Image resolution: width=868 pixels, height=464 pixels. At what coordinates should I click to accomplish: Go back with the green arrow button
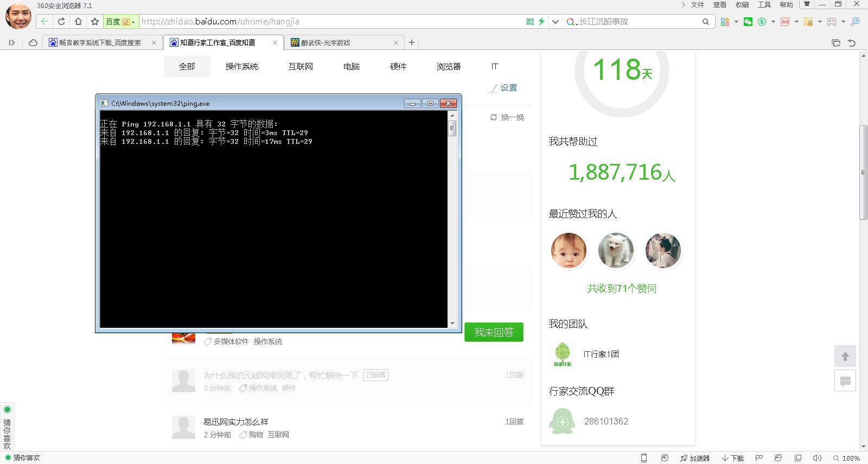click(44, 22)
